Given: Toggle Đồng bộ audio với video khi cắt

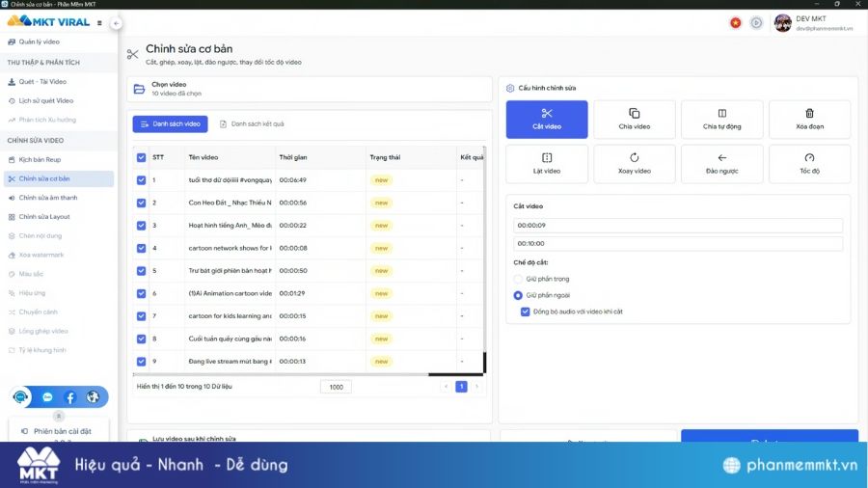Looking at the screenshot, I should coord(525,312).
